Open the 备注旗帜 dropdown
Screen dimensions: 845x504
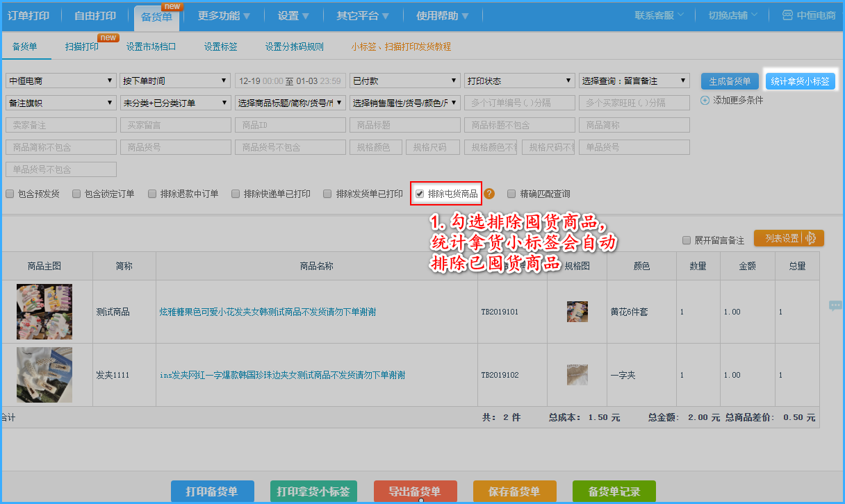[60, 103]
